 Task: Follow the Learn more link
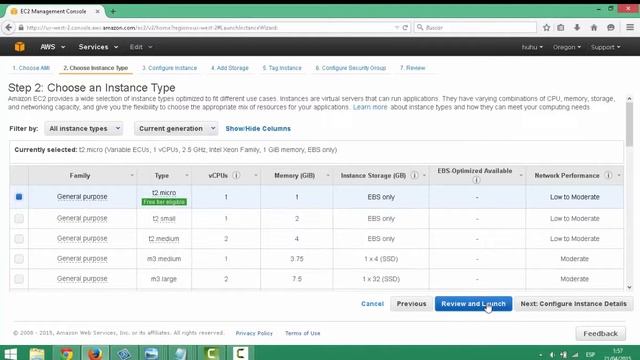[x=370, y=107]
